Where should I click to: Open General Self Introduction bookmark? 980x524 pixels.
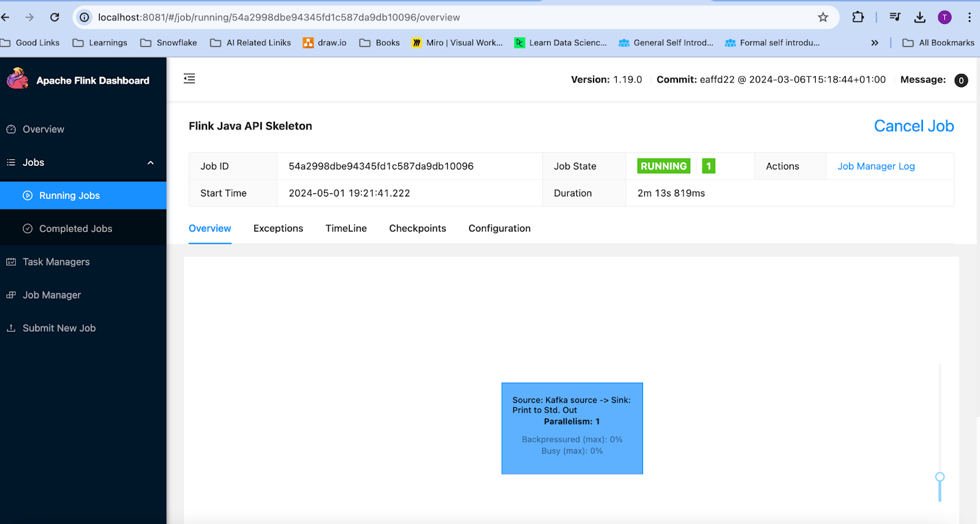(666, 43)
